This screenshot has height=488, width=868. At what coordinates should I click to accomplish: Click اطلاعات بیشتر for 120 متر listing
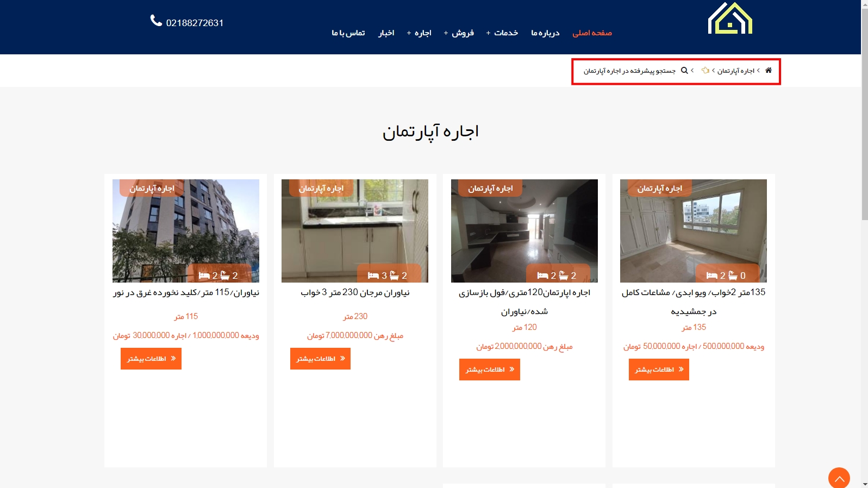pos(490,370)
